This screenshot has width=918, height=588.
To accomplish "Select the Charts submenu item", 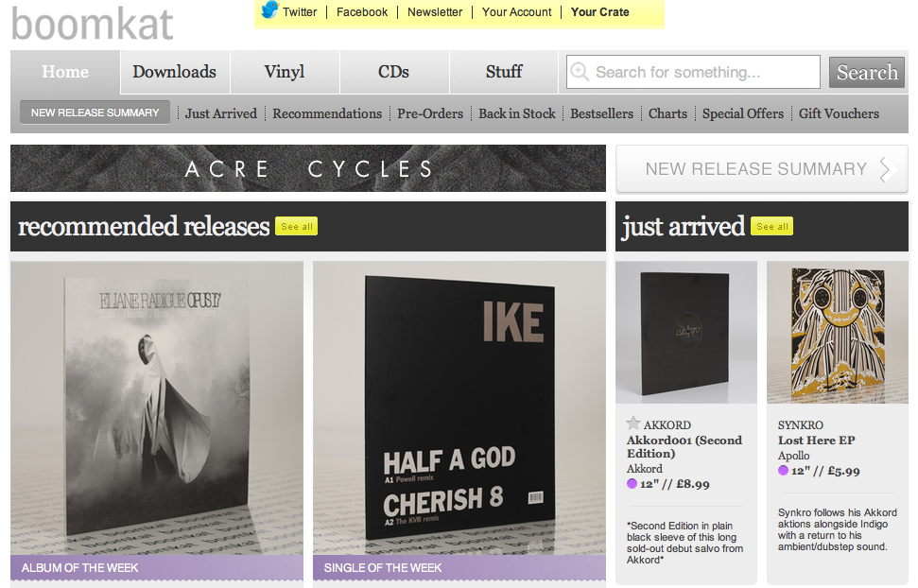I will click(x=668, y=113).
